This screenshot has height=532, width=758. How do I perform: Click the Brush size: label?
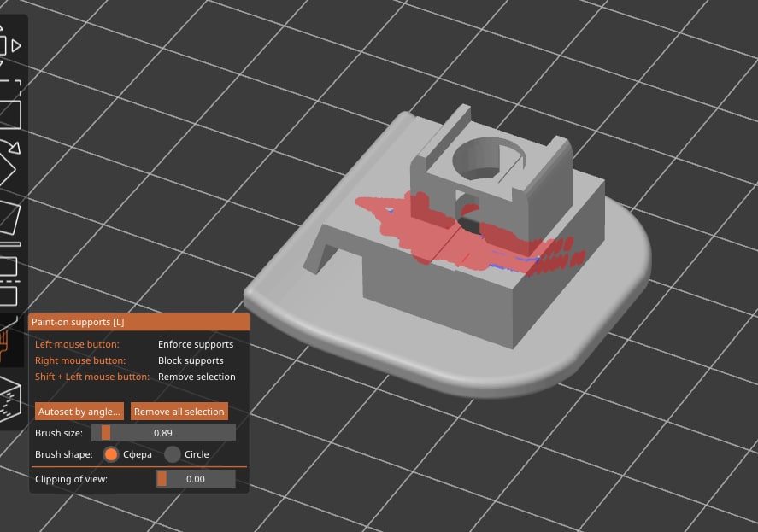[x=59, y=433]
